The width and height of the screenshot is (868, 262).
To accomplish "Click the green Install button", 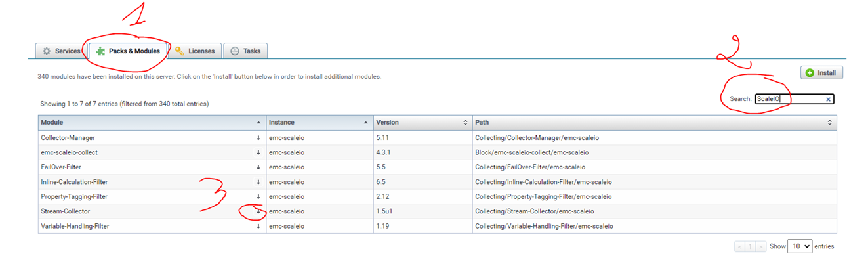I will [821, 73].
